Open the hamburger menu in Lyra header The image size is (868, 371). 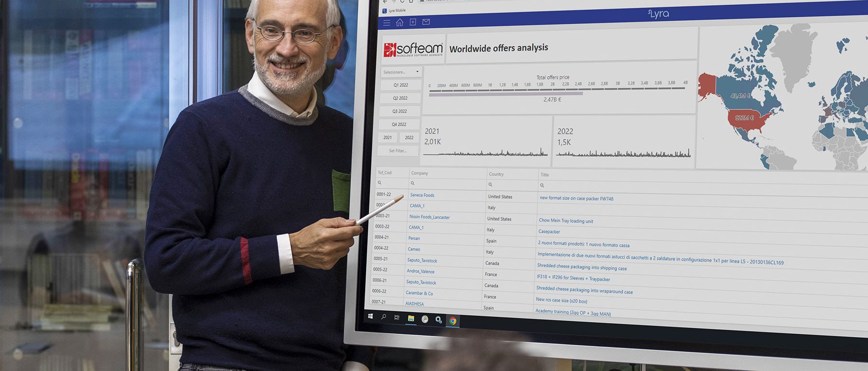[x=386, y=23]
